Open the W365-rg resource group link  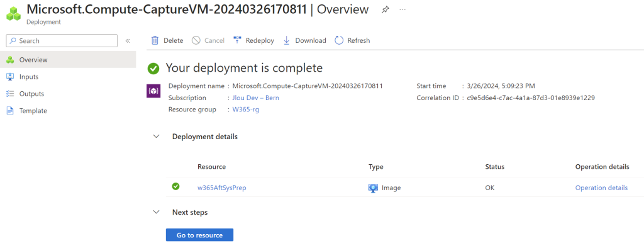pyautogui.click(x=246, y=110)
